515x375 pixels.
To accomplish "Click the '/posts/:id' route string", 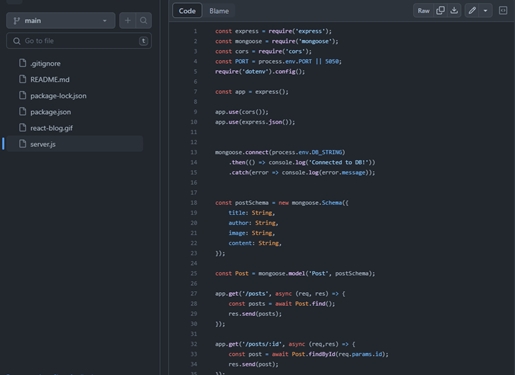I will (x=262, y=344).
